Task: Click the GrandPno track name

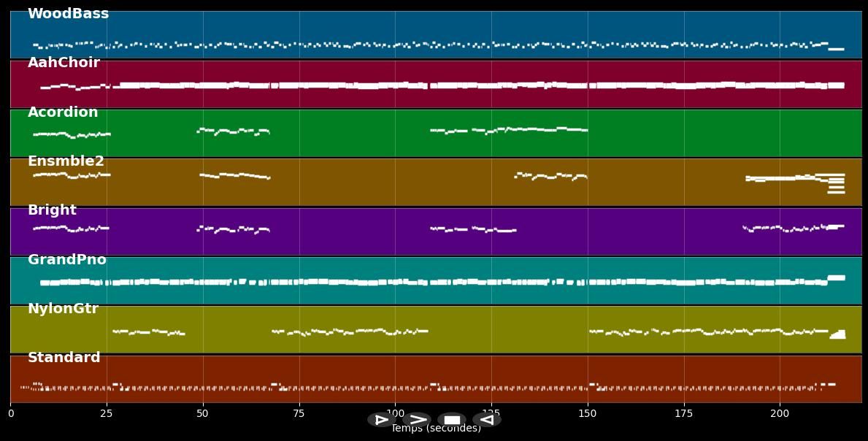Action: [x=67, y=260]
